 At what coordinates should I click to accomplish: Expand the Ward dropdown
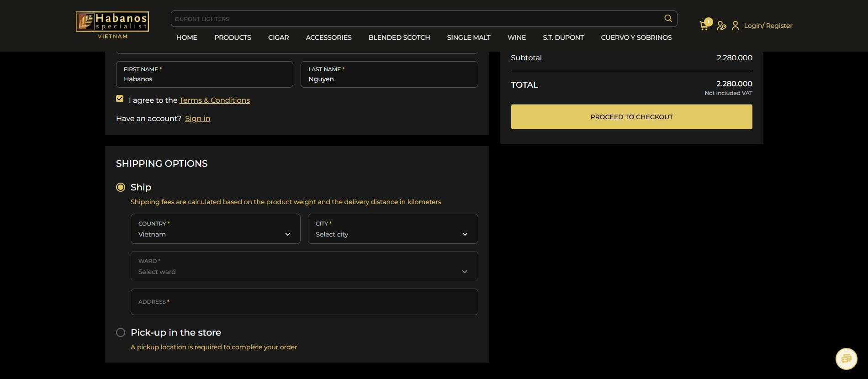[304, 266]
